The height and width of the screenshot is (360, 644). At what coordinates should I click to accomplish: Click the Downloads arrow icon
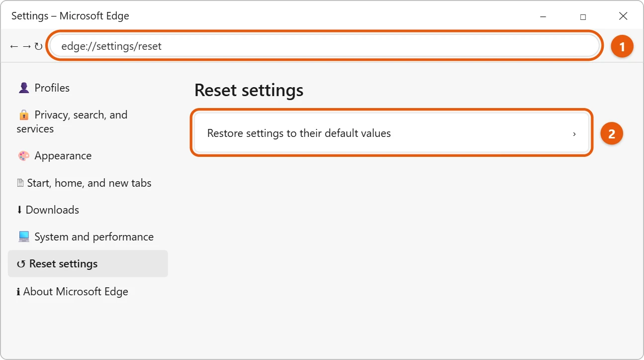click(x=19, y=210)
